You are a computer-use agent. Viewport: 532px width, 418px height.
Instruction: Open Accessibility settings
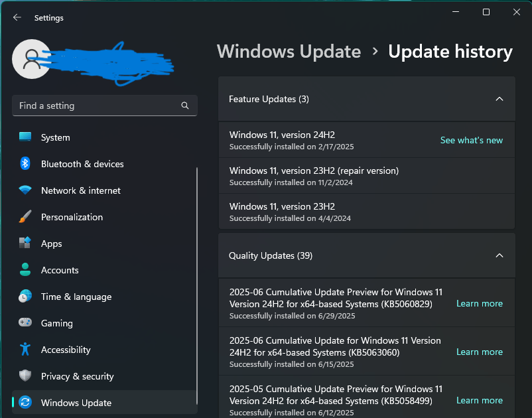pyautogui.click(x=105, y=350)
